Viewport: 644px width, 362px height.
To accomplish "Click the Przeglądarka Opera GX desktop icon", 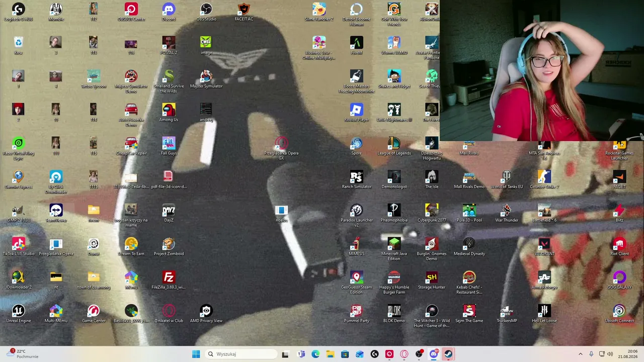I will [281, 149].
